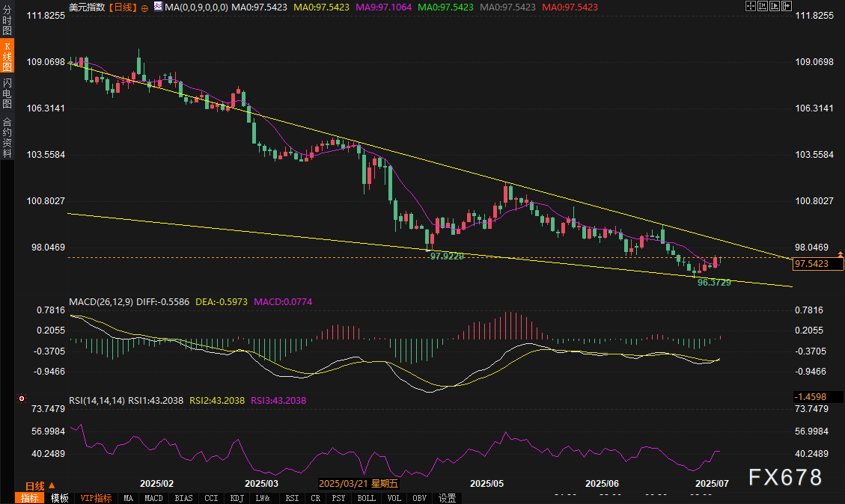Toggle the MACD indicator on

(153, 498)
